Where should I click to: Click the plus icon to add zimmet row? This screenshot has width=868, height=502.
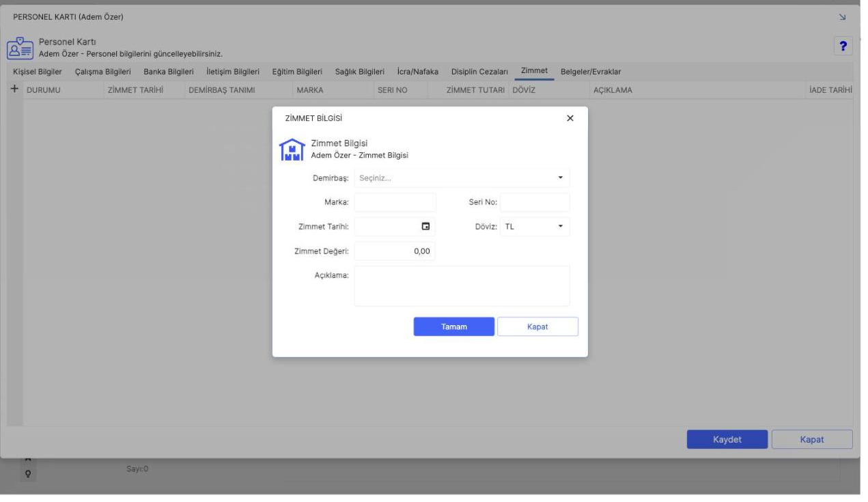(x=14, y=89)
